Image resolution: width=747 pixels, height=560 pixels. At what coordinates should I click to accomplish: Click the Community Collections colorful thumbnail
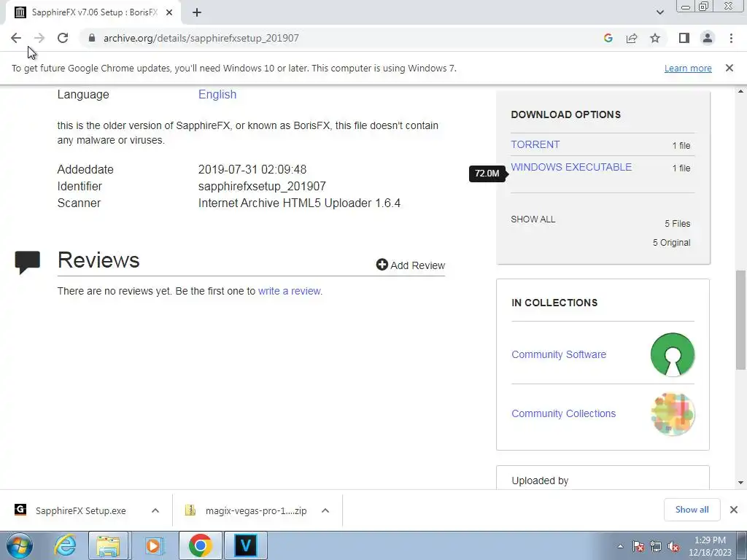coord(672,414)
